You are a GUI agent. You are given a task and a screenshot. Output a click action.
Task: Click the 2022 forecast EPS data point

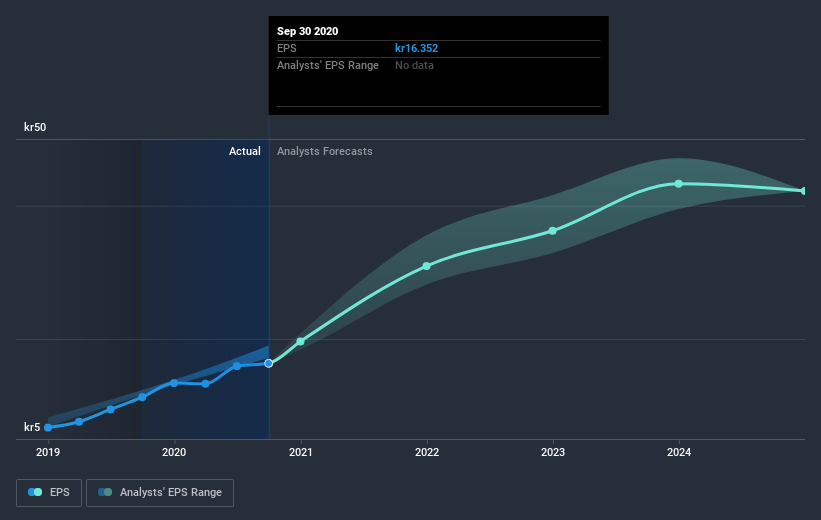coord(427,266)
